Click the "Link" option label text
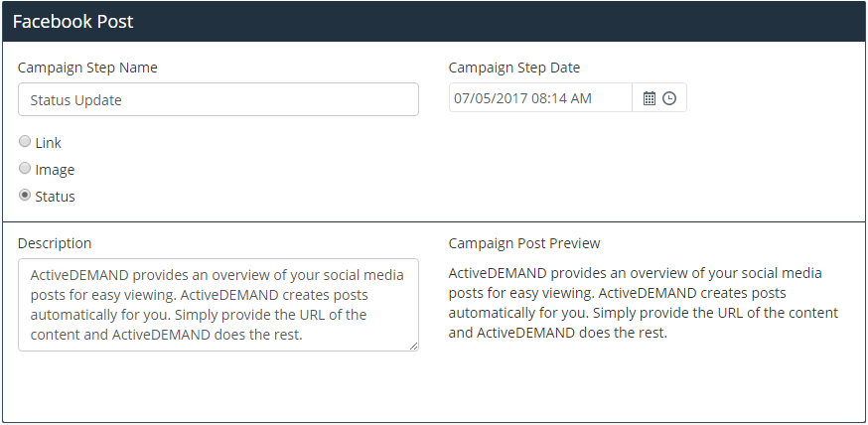Image resolution: width=868 pixels, height=425 pixels. pyautogui.click(x=48, y=143)
